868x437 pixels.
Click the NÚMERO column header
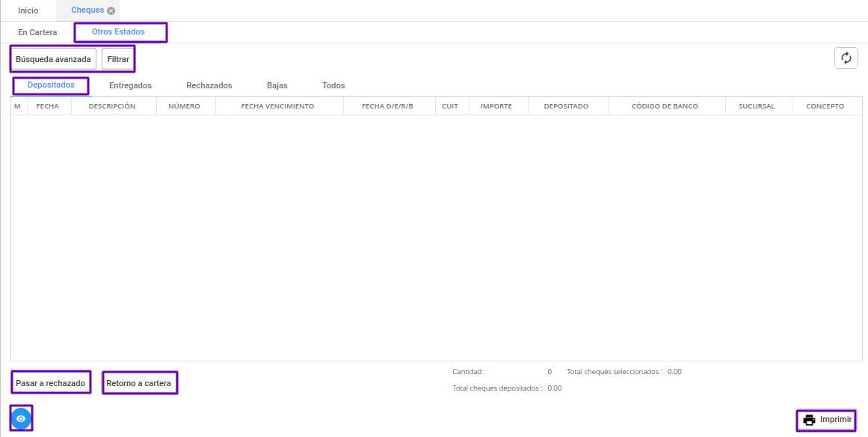tap(185, 106)
